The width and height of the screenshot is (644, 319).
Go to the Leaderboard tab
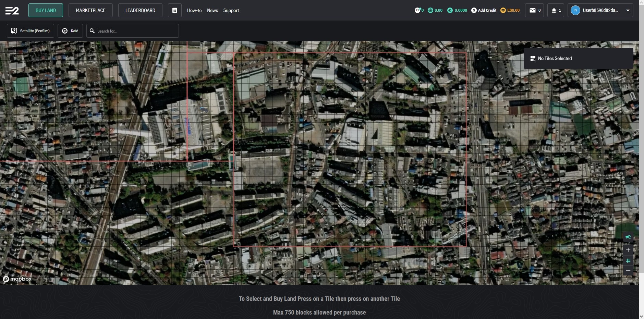(140, 10)
